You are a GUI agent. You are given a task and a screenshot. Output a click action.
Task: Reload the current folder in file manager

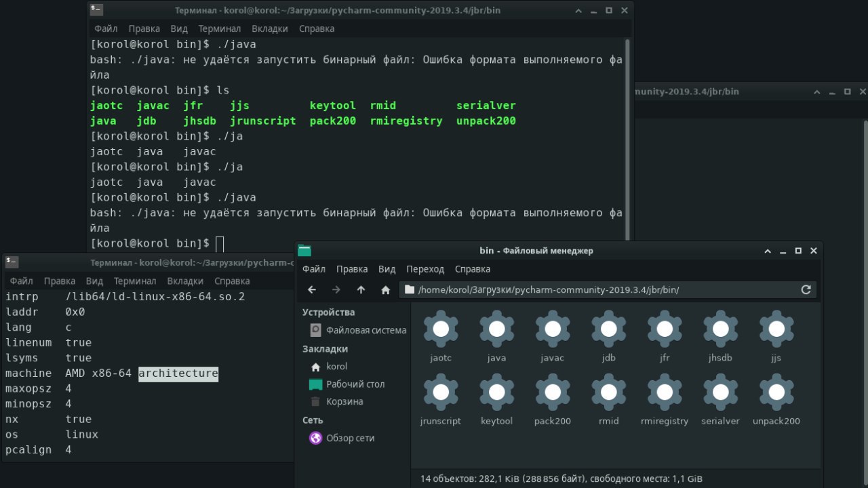pos(806,289)
